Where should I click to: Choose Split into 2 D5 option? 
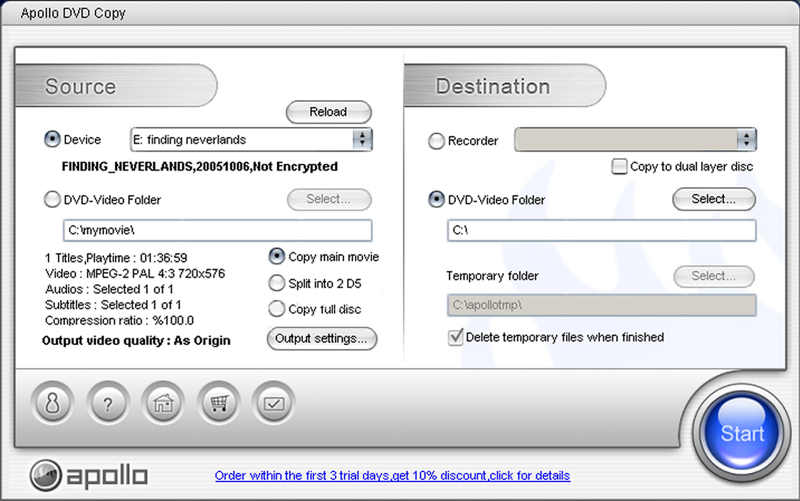click(277, 283)
